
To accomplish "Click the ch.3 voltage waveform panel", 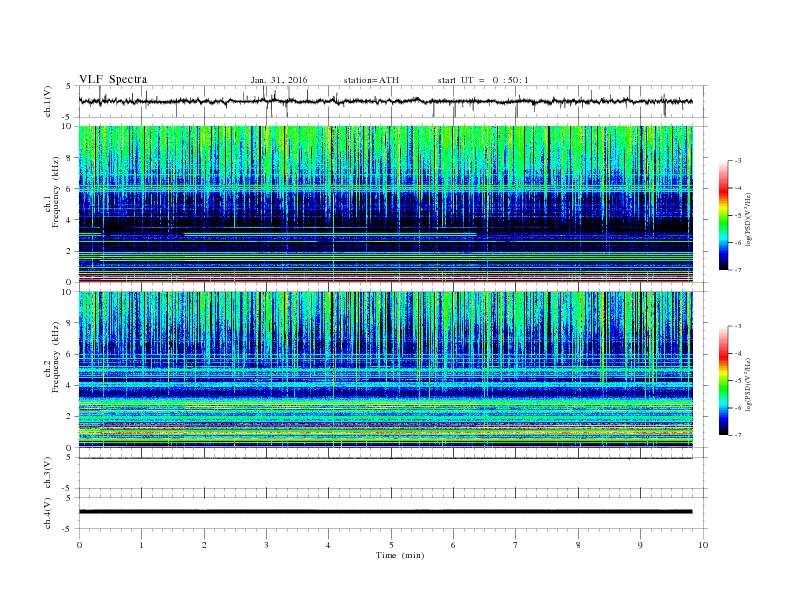I will tap(393, 473).
